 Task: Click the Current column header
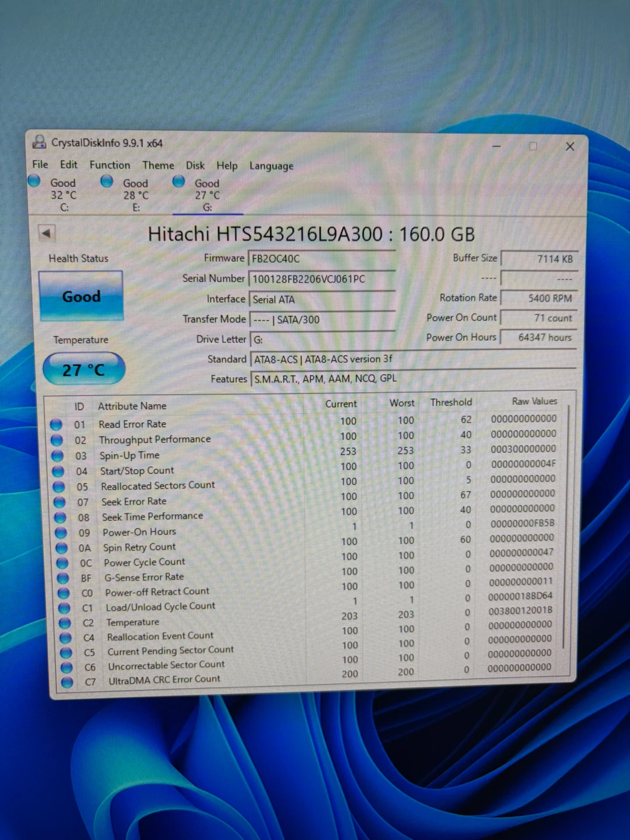[x=341, y=404]
